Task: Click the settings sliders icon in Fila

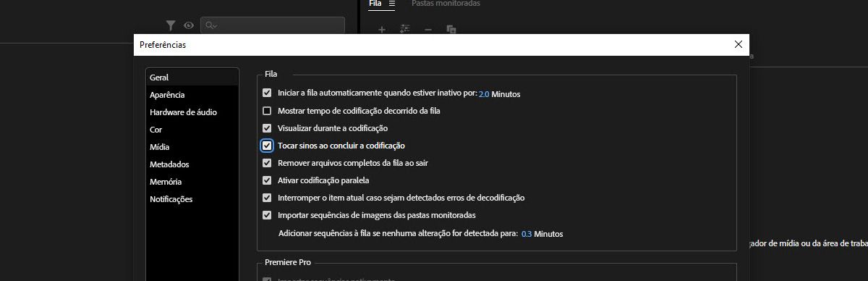Action: [404, 30]
